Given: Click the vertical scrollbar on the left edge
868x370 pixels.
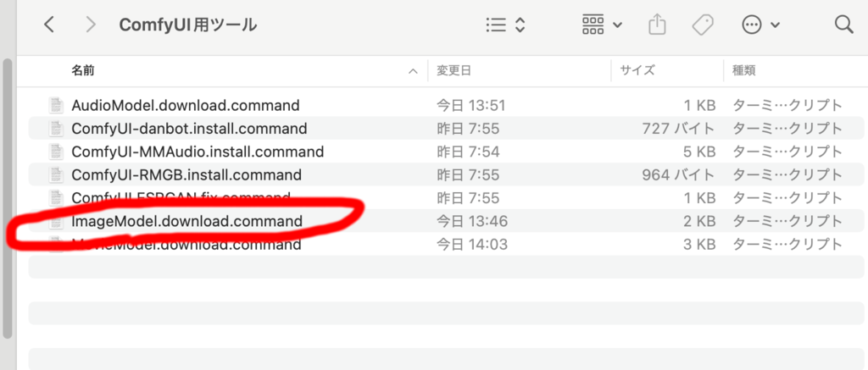Looking at the screenshot, I should (x=7, y=199).
